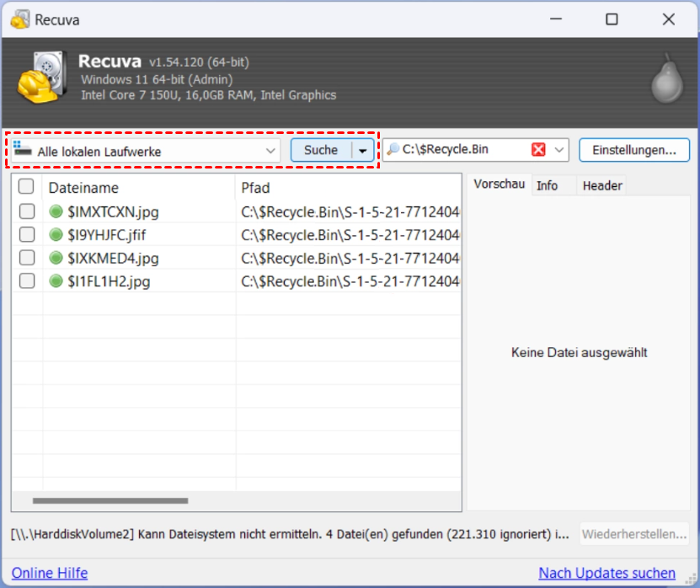The width and height of the screenshot is (700, 588).
Task: Click the Recuva hard hat logo icon
Action: point(43,78)
